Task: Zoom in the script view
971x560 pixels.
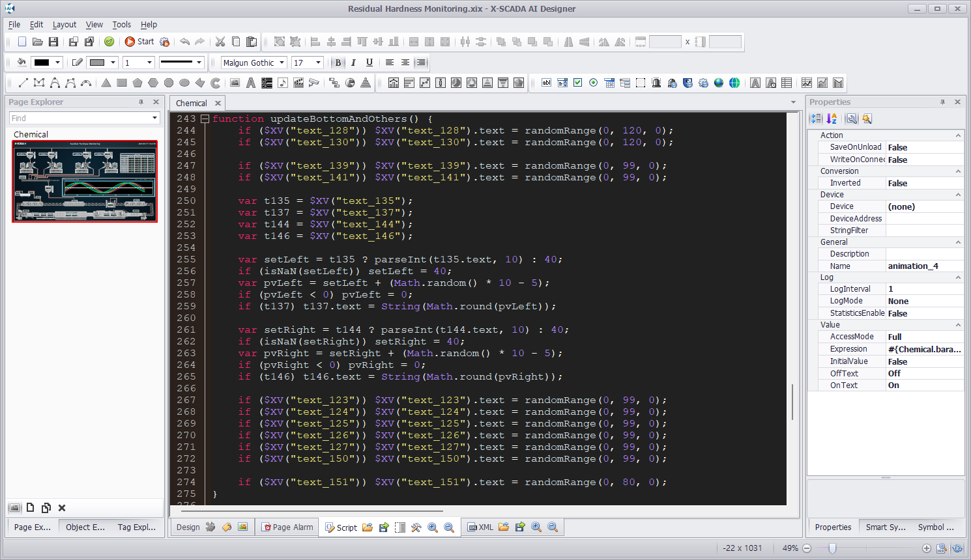Action: [x=433, y=527]
